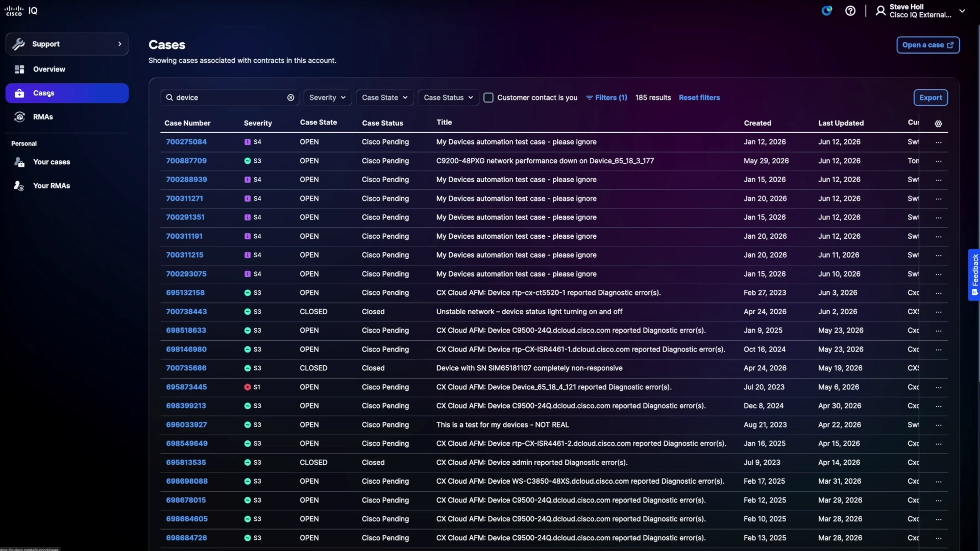Click inside the device search field
The height and width of the screenshot is (551, 980).
click(x=230, y=97)
